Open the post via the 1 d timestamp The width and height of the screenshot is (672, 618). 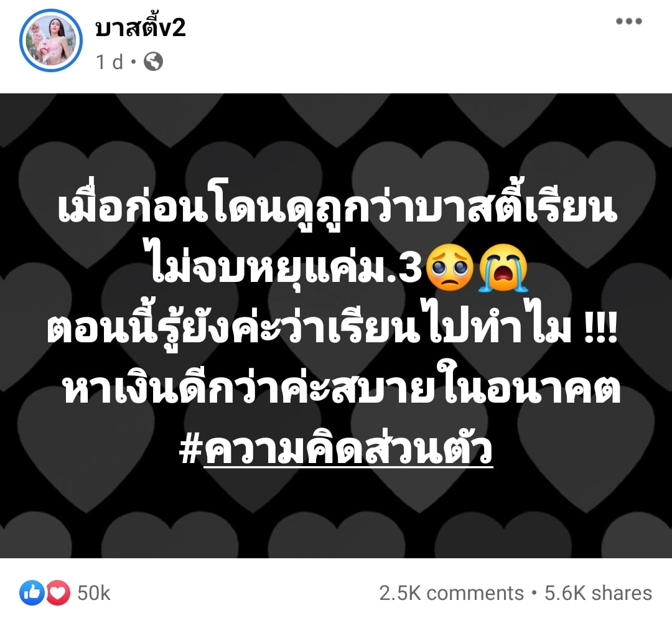tap(110, 62)
